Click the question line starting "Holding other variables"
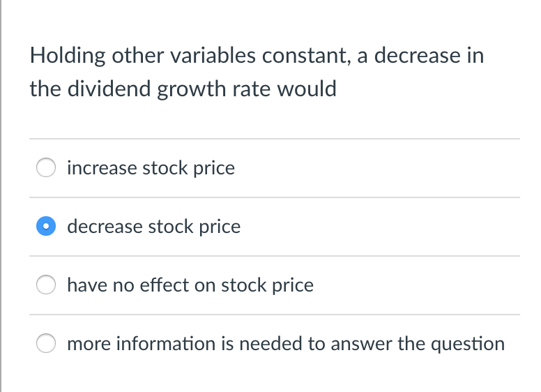Screen dimensions: 541x392 pyautogui.click(x=257, y=56)
